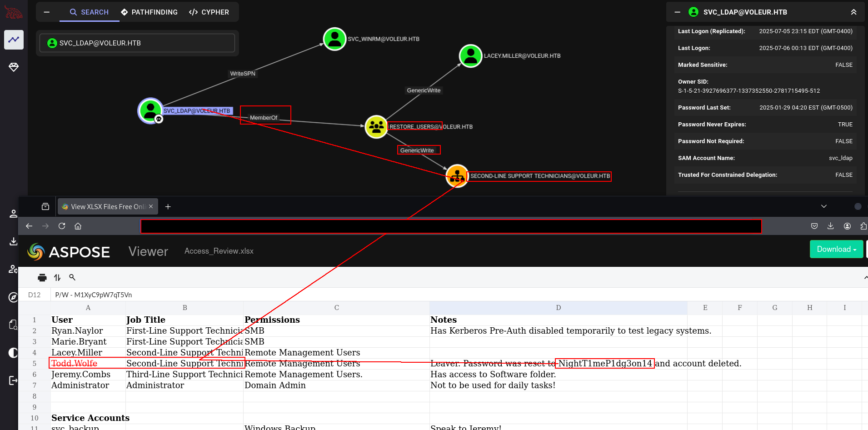The image size is (868, 430).
Task: Select the RESTORE_USERS group node
Action: 376,127
